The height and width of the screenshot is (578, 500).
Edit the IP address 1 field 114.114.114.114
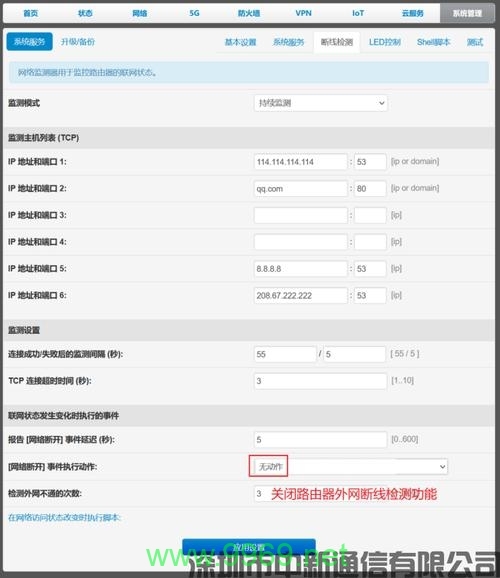301,162
